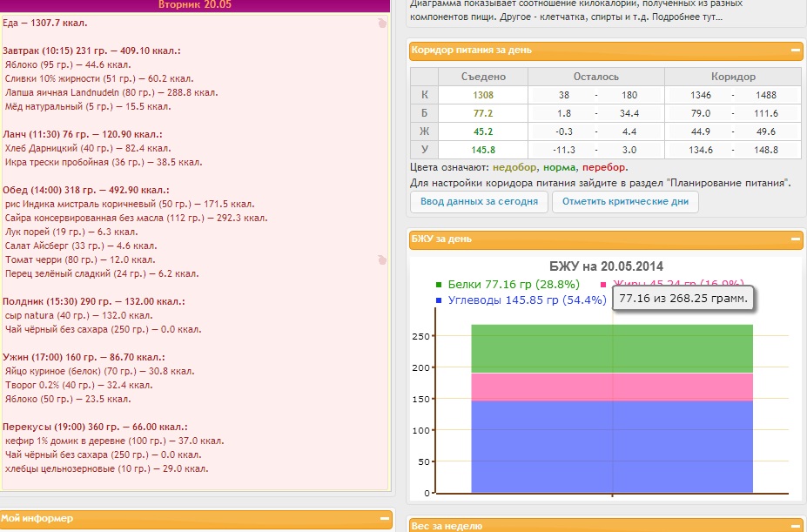Image resolution: width=807 pixels, height=532 pixels.
Task: Click the Вес за неделю header title
Action: pyautogui.click(x=447, y=526)
